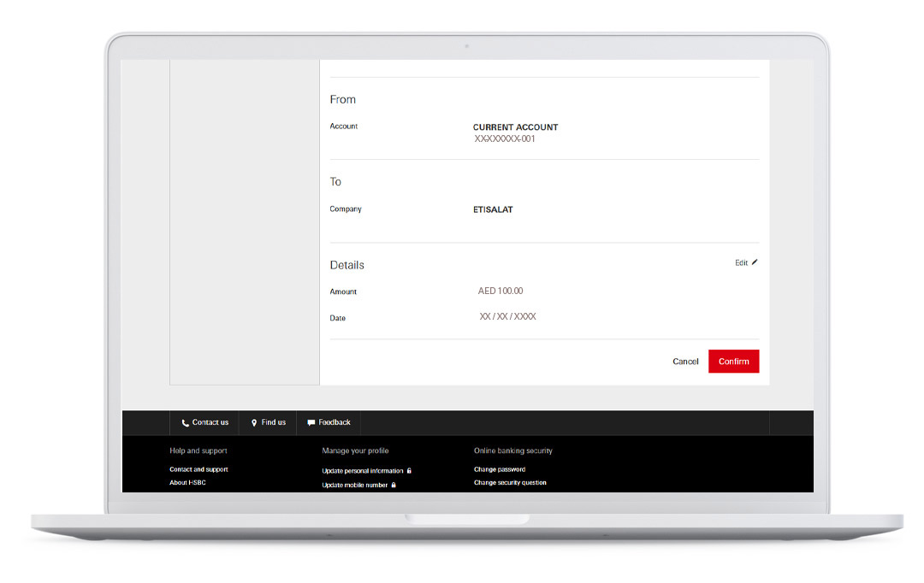Click the Manage your profile heading
The height and width of the screenshot is (583, 924).
pos(355,450)
